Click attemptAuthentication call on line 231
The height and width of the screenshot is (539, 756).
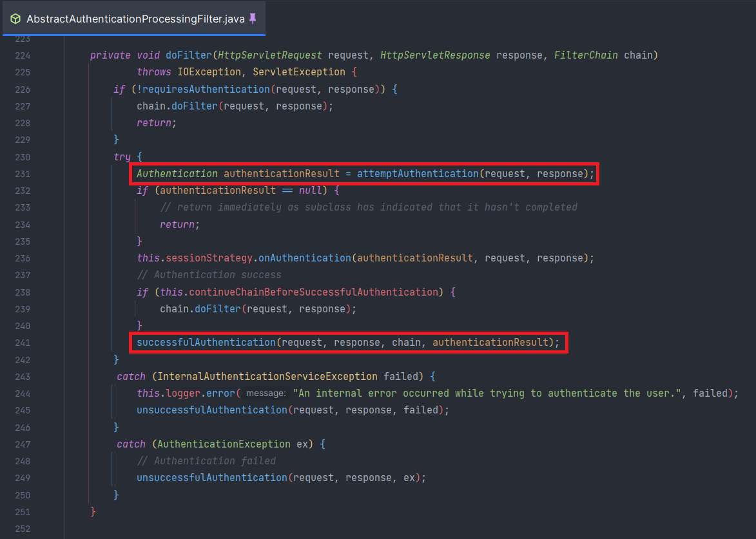click(418, 174)
